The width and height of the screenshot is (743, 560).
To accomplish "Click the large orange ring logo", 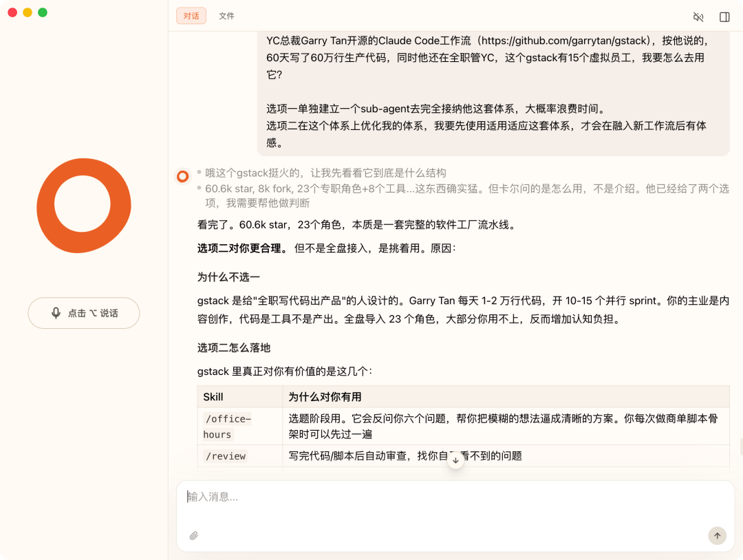I will tap(83, 206).
